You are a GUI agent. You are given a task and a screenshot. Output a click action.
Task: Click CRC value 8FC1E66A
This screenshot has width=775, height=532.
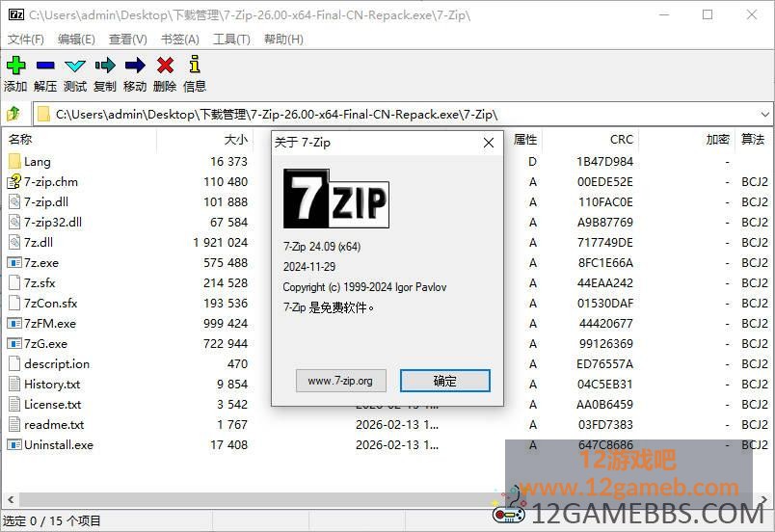(x=605, y=262)
